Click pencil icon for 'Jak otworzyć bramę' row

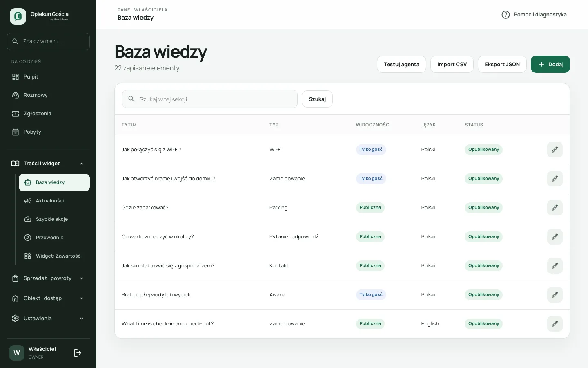[555, 179]
